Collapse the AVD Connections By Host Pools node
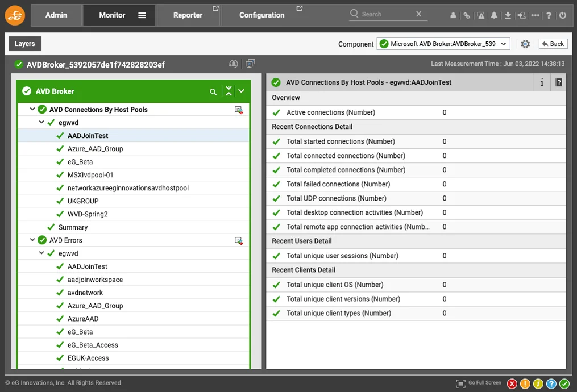This screenshot has width=577, height=392. pos(32,109)
